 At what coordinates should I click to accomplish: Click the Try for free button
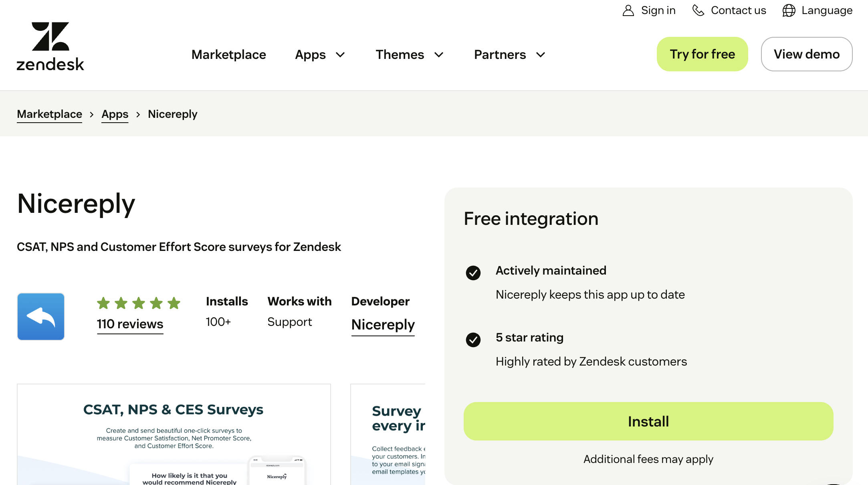click(702, 54)
